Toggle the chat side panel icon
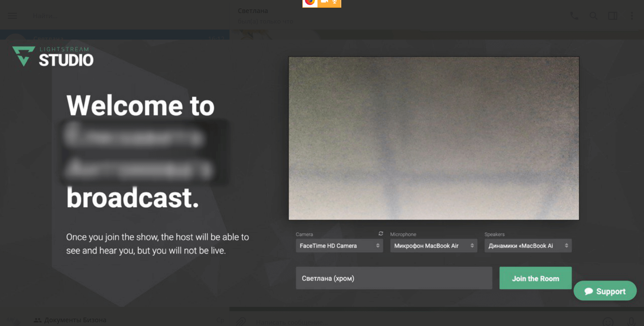644x326 pixels. pos(612,16)
